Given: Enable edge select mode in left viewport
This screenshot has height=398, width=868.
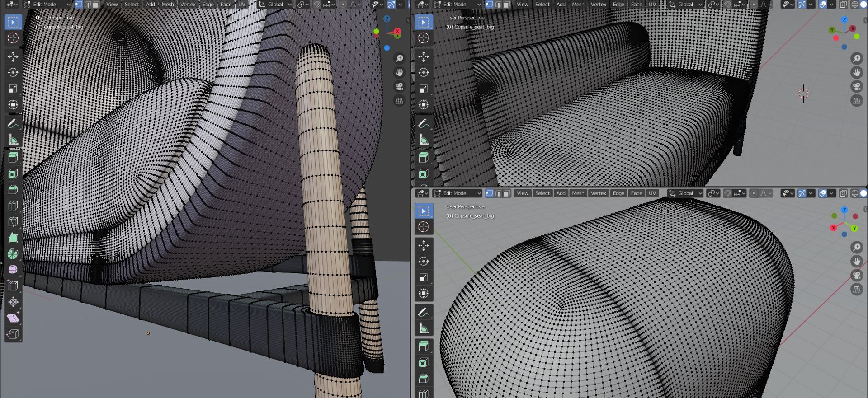Looking at the screenshot, I should click(87, 5).
